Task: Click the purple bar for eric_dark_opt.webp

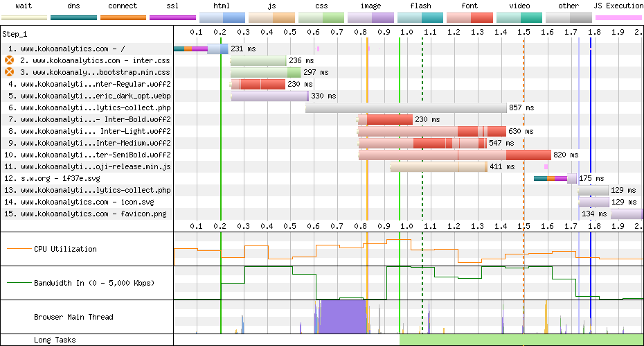Action: tap(270, 96)
